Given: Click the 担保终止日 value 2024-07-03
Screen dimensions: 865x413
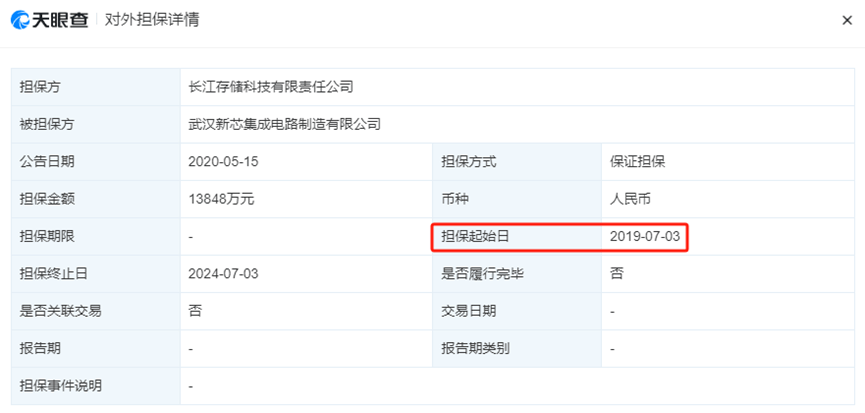Looking at the screenshot, I should coord(223,273).
